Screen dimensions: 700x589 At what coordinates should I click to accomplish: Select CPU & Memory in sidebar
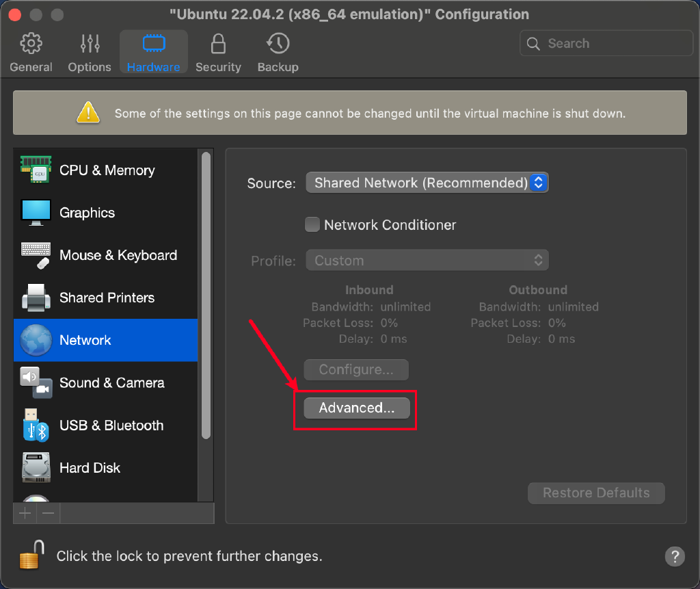pyautogui.click(x=107, y=170)
